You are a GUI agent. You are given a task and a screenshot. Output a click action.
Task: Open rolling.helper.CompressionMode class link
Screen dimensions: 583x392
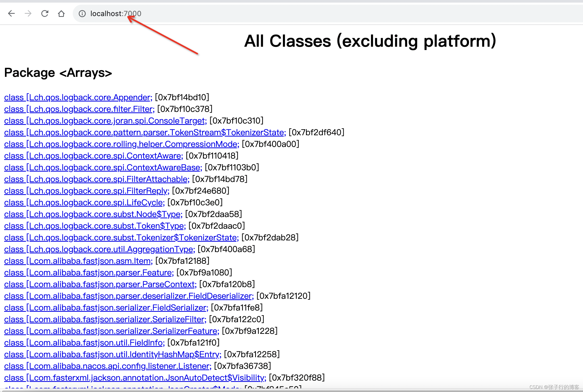(x=122, y=144)
